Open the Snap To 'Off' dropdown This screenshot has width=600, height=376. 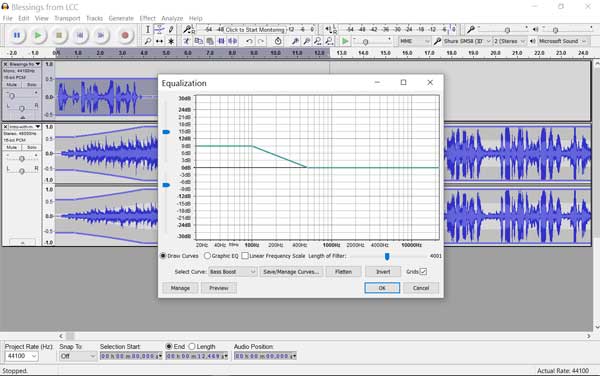click(78, 356)
